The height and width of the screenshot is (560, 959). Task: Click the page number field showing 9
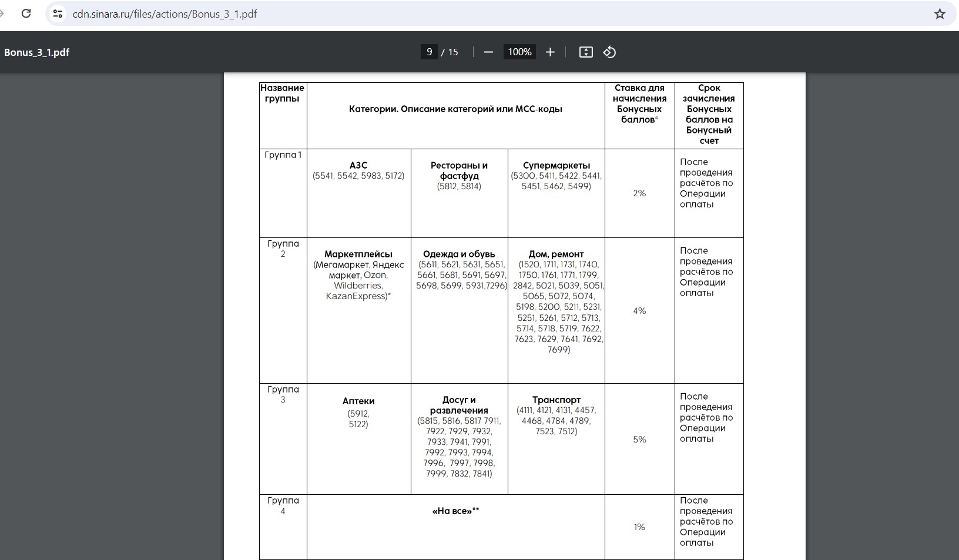pyautogui.click(x=429, y=52)
